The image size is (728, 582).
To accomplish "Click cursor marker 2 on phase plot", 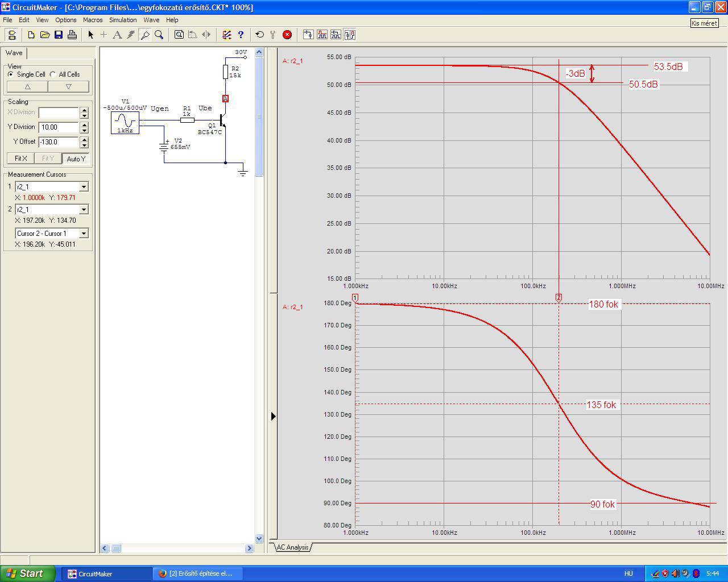I will click(x=559, y=298).
